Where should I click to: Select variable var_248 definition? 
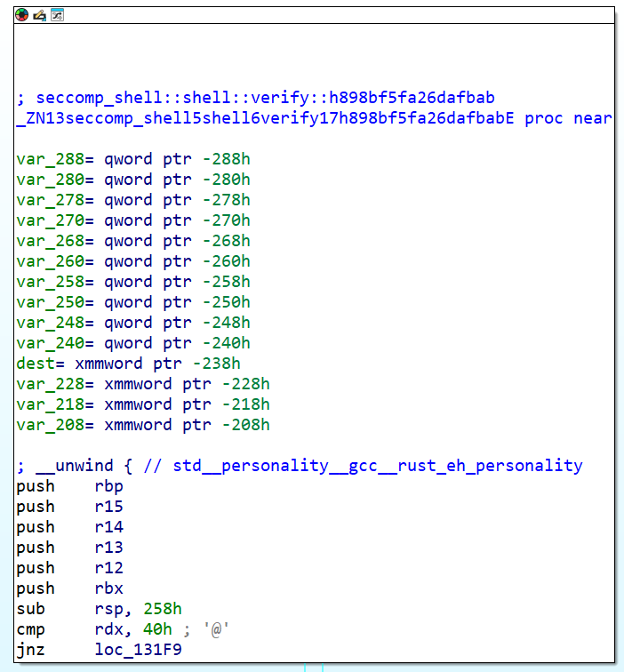pos(133,323)
